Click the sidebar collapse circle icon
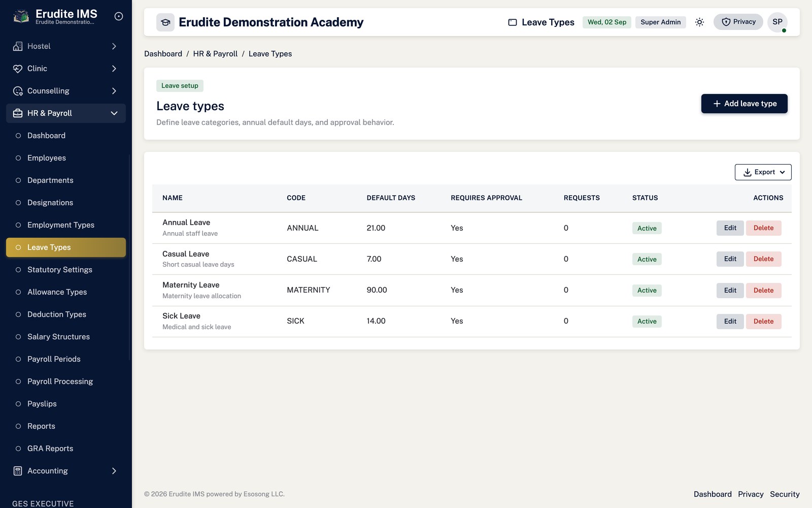Screen dimensions: 812x508 click(119, 16)
